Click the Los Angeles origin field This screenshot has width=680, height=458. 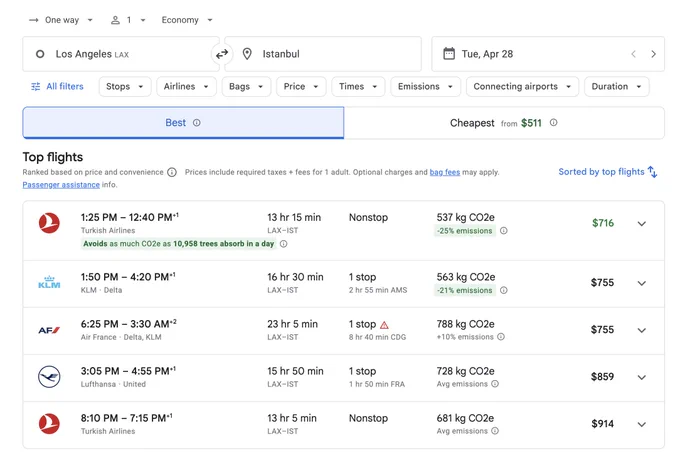pos(121,54)
